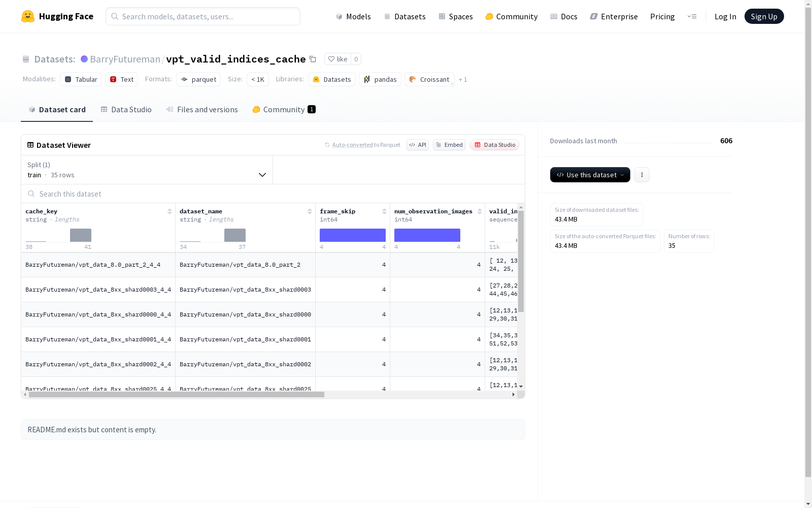Open the Files and versions tab
Image resolution: width=812 pixels, height=508 pixels.
(x=202, y=110)
